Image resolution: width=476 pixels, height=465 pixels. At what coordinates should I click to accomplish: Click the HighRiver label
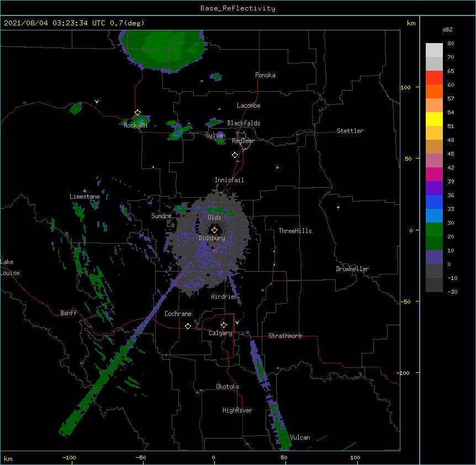point(237,410)
